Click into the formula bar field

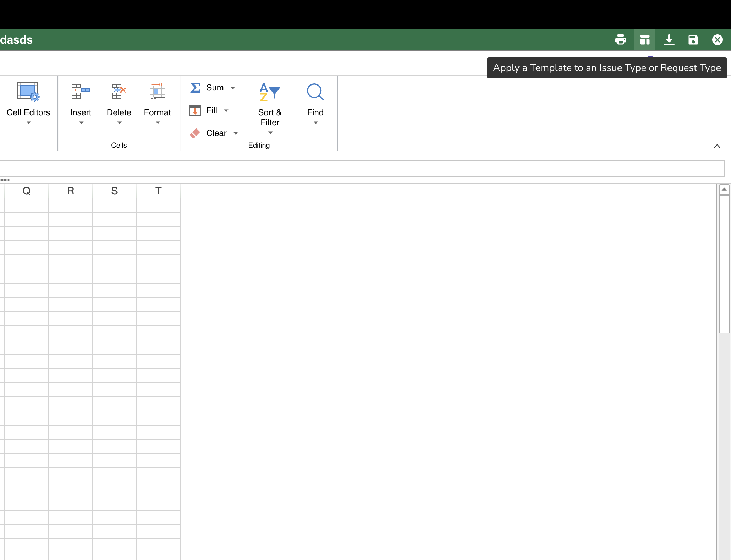coord(362,169)
